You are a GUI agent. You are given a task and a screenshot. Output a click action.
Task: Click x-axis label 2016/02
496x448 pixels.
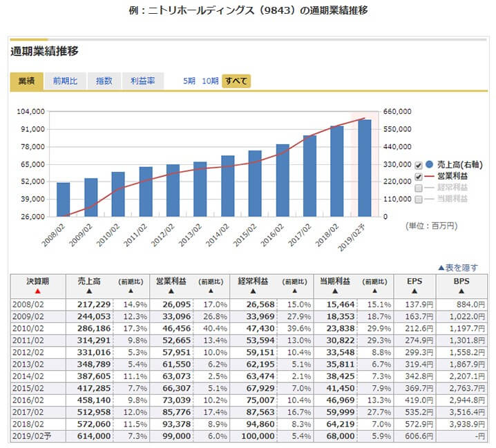coord(272,235)
